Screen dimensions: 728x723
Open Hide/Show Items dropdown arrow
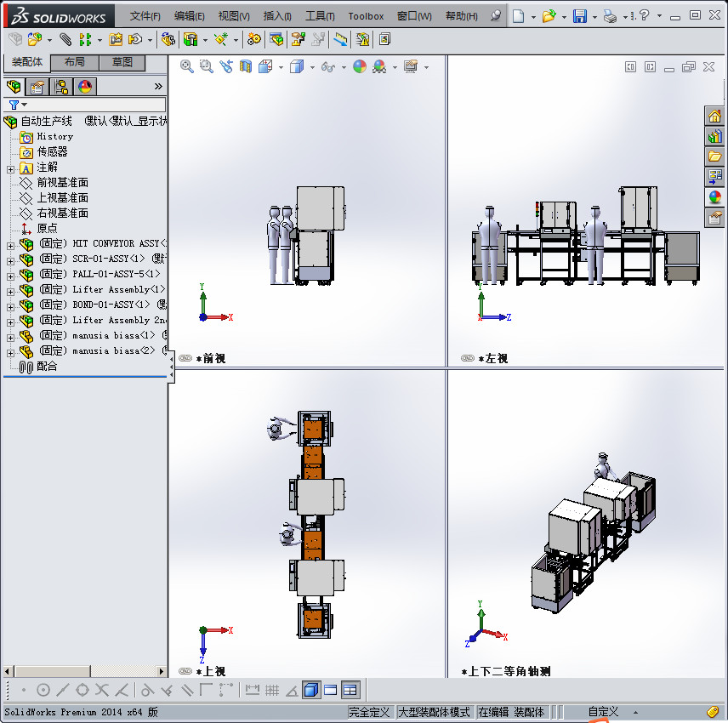(344, 67)
